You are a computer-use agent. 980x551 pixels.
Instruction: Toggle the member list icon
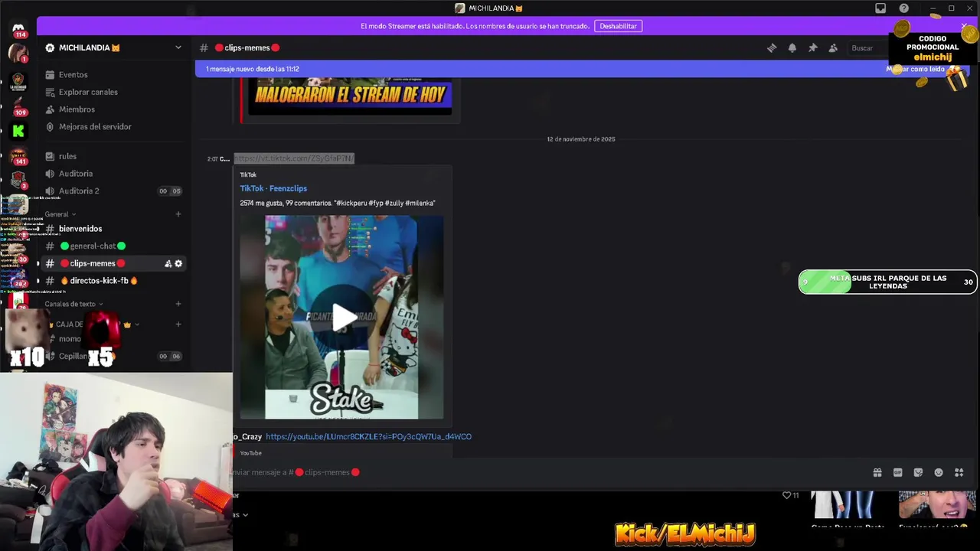click(833, 47)
